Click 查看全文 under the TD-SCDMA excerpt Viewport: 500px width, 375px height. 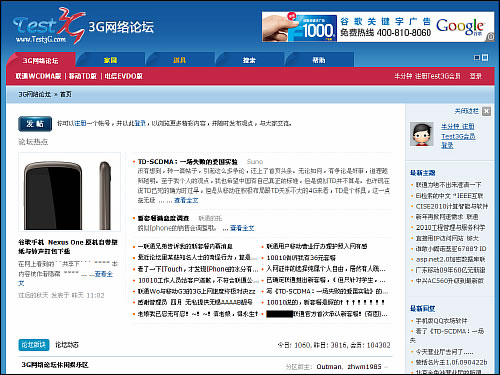[x=186, y=200]
